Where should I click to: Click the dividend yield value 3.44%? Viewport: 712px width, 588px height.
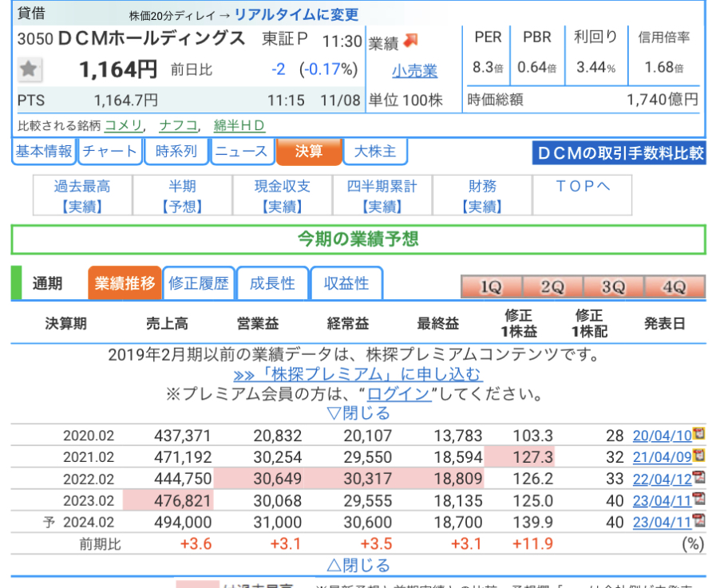pos(595,67)
